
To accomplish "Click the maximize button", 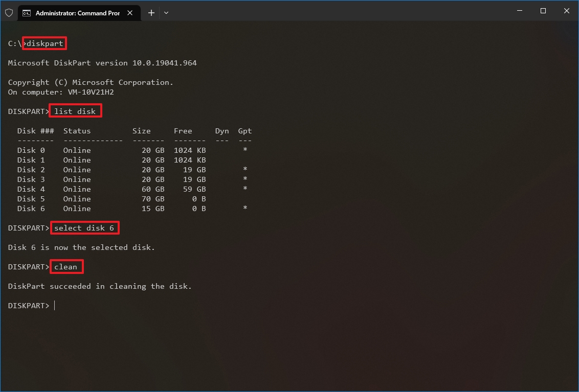I will pyautogui.click(x=543, y=11).
